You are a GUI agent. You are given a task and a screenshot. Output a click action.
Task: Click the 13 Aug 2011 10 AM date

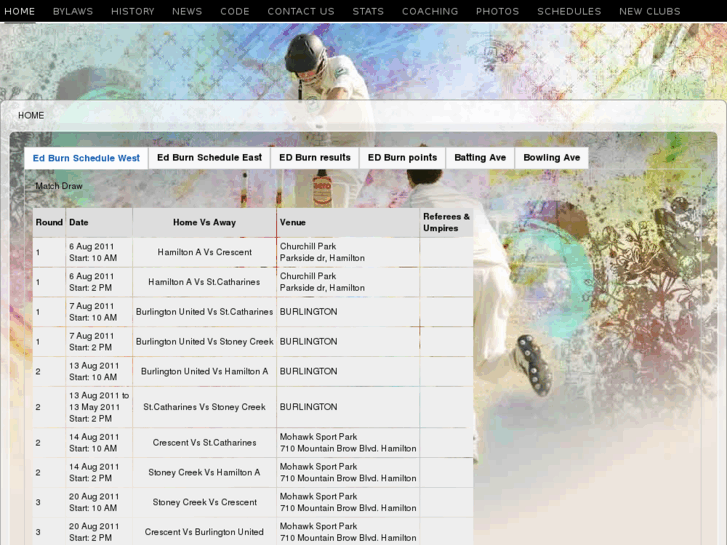point(94,371)
